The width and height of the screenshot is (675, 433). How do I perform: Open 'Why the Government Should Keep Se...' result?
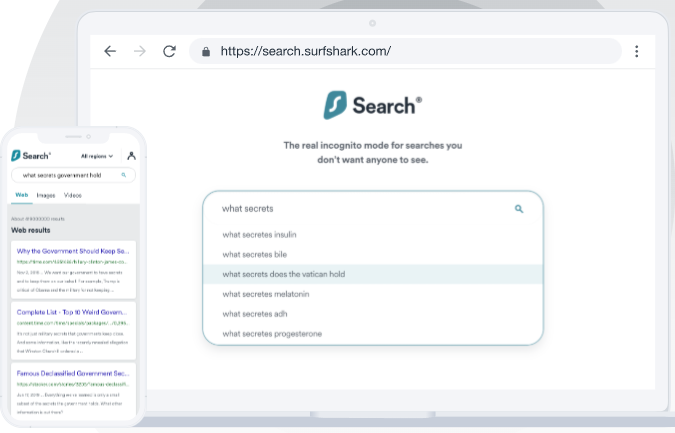[x=73, y=251]
